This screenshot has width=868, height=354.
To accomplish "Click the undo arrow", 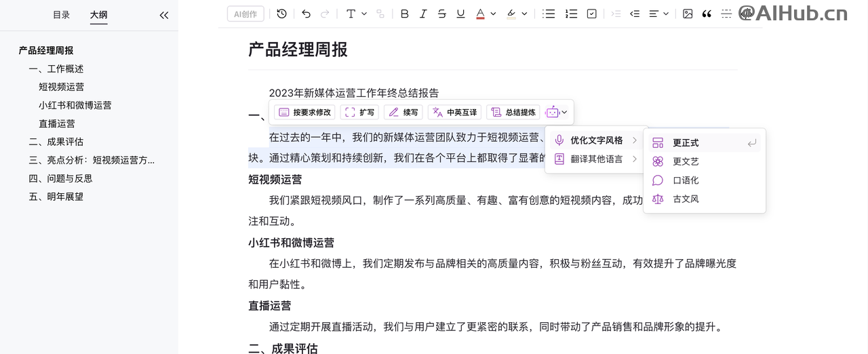I will 306,14.
